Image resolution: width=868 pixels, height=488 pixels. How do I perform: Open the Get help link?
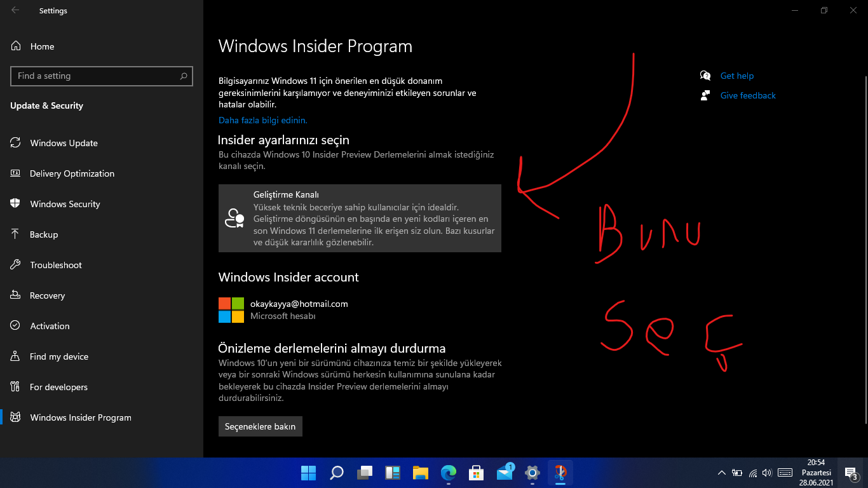click(737, 76)
